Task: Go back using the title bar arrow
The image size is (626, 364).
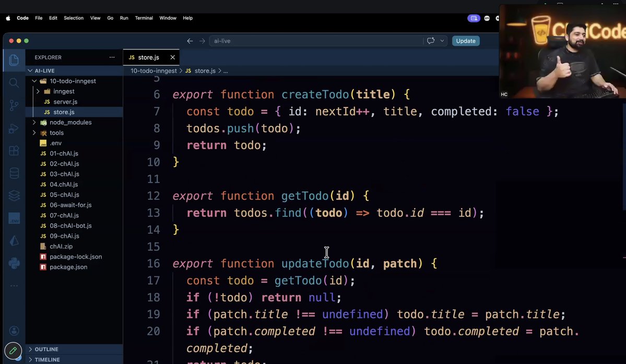Action: tap(190, 41)
